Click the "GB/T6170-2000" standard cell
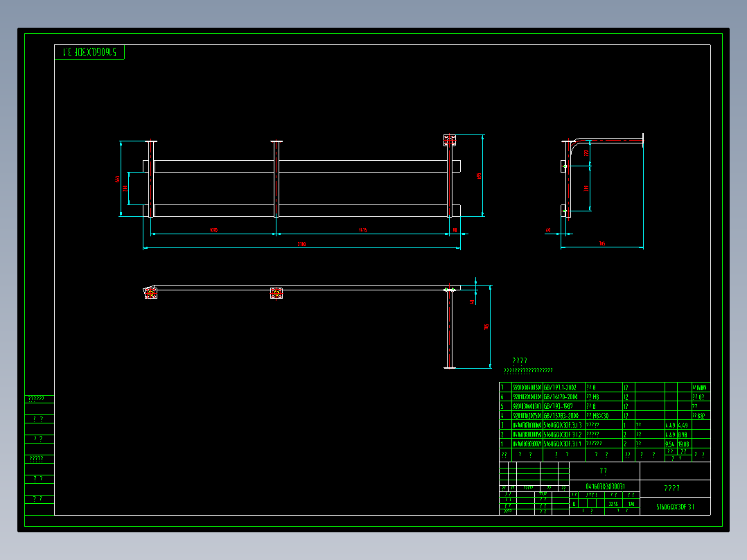747x560 pixels. coord(564,397)
